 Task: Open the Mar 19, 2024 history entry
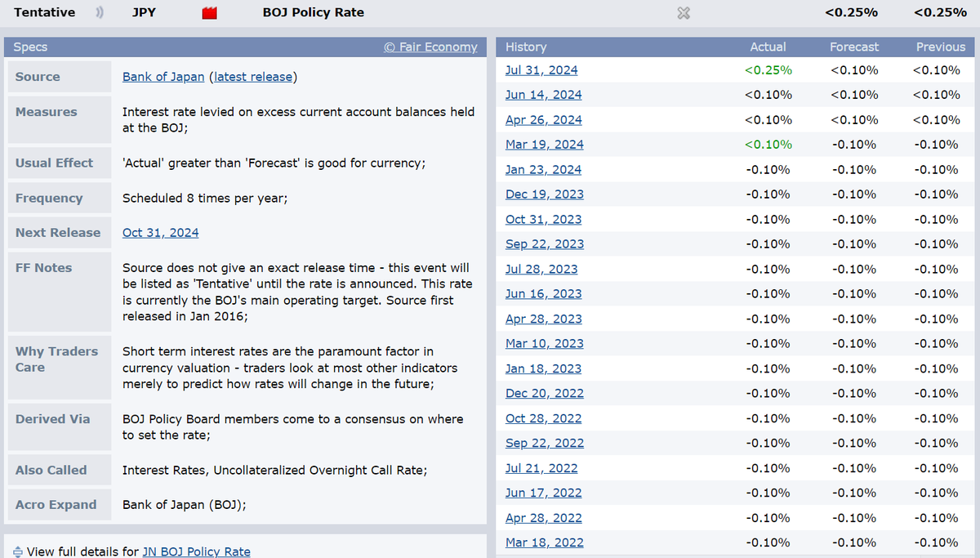pos(545,145)
